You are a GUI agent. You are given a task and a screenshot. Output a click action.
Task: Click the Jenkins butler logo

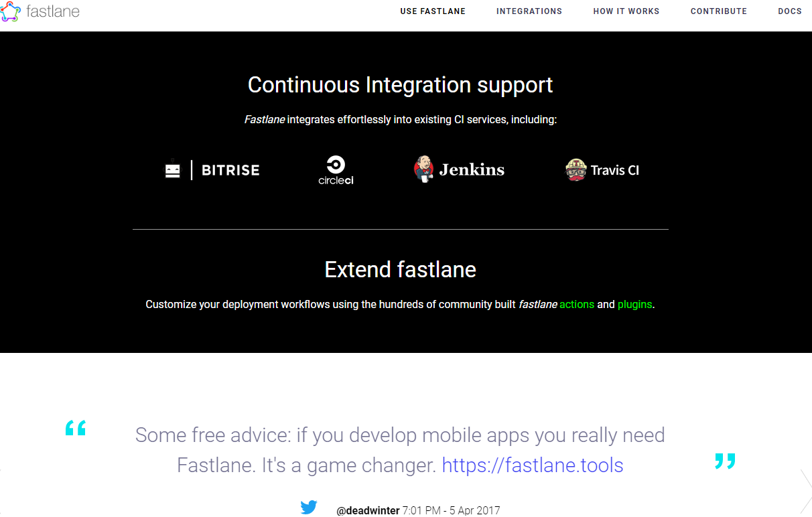tap(423, 169)
